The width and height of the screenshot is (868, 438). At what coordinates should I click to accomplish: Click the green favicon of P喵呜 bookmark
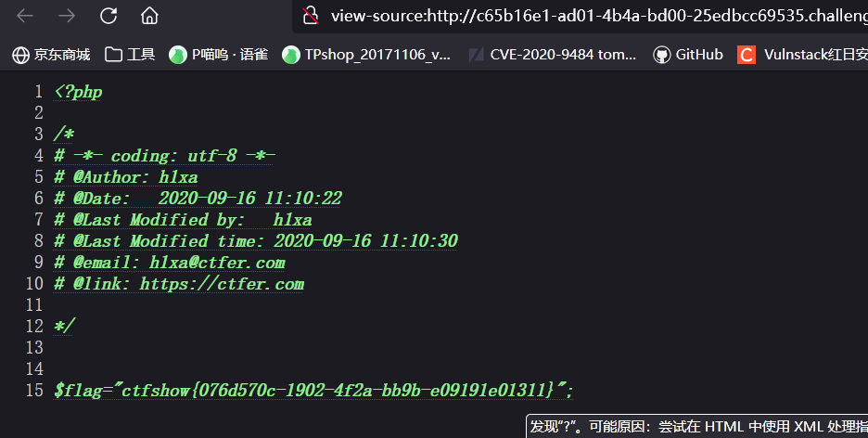pos(178,55)
